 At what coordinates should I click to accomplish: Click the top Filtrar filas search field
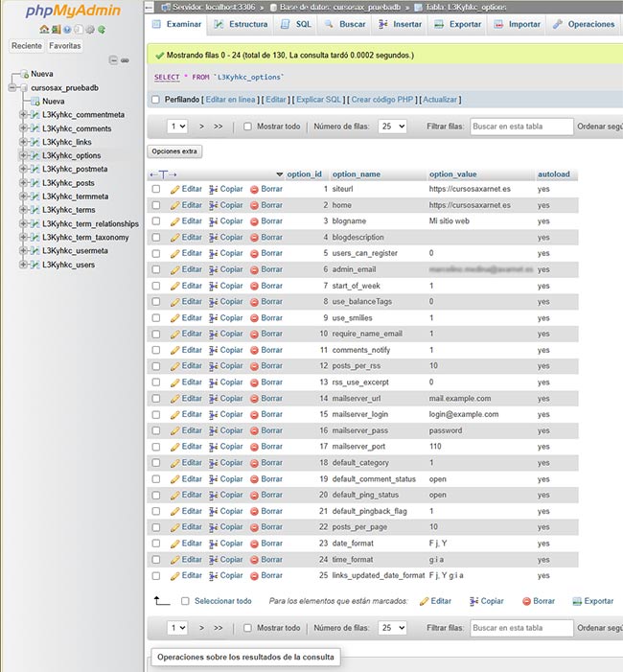pos(521,127)
